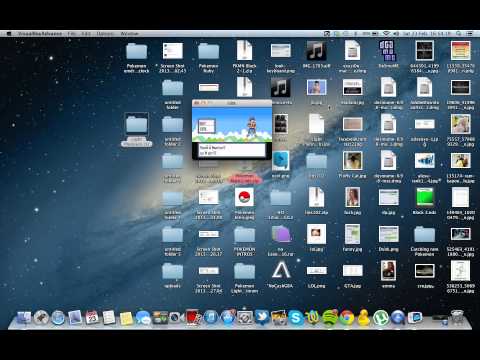This screenshot has height=360, width=480.
Task: Open Finder from the Dock
Action: (x=24, y=318)
